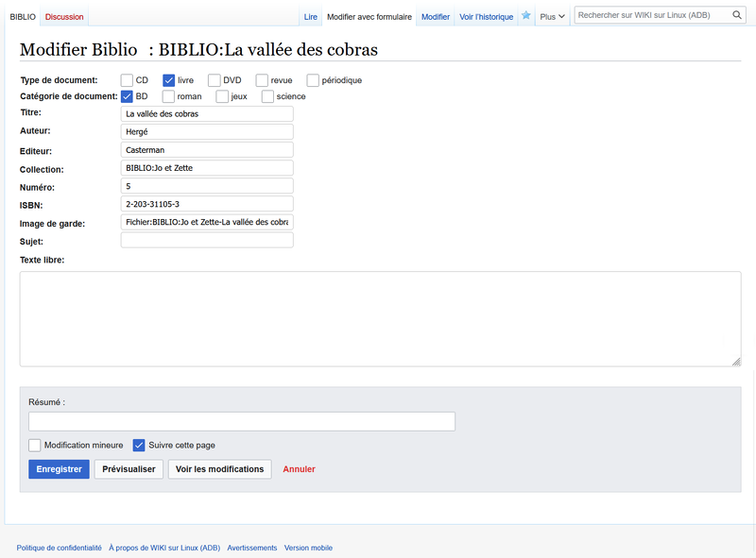The image size is (756, 558).
Task: Click the Image de garde field
Action: pos(207,222)
